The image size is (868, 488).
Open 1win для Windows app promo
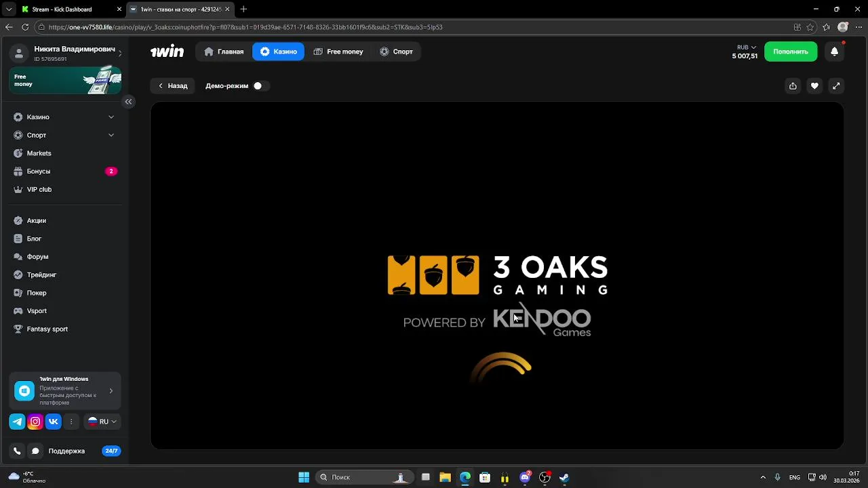[x=65, y=391]
